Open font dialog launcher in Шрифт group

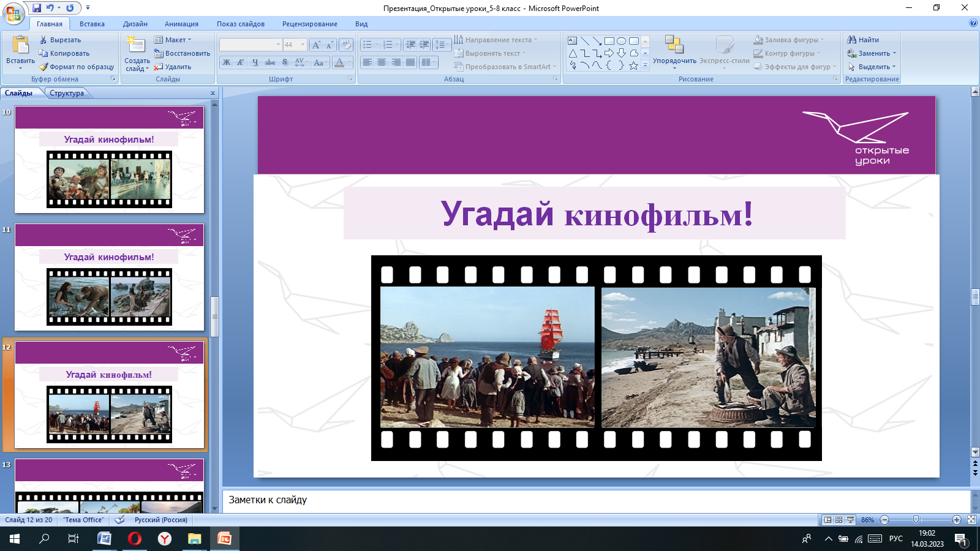tap(350, 79)
